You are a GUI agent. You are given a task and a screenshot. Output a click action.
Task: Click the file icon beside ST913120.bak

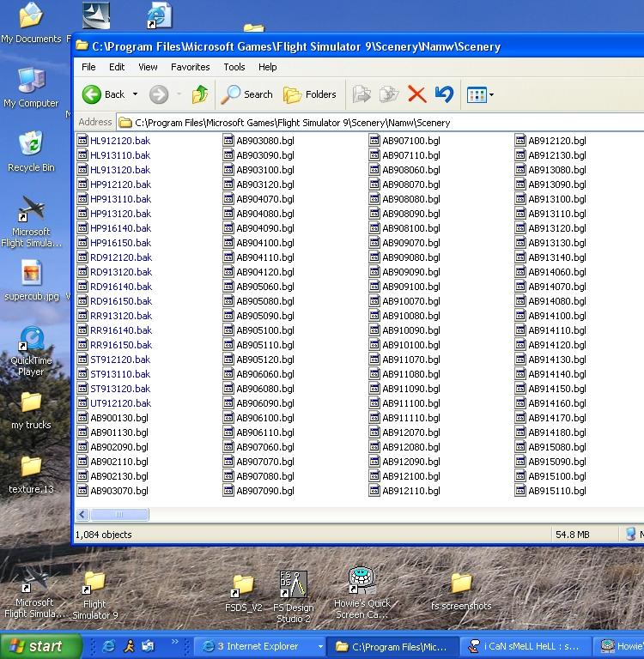point(82,389)
